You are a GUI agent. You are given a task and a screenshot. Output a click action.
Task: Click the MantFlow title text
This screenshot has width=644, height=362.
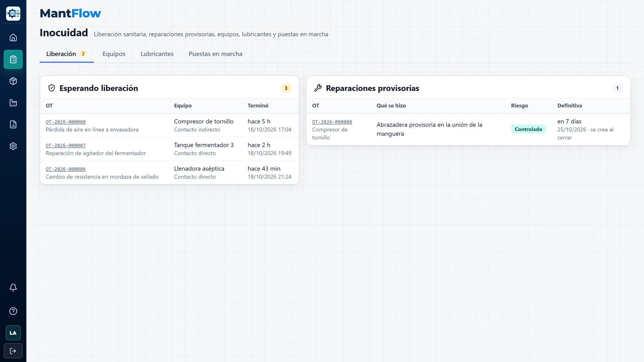coord(70,14)
